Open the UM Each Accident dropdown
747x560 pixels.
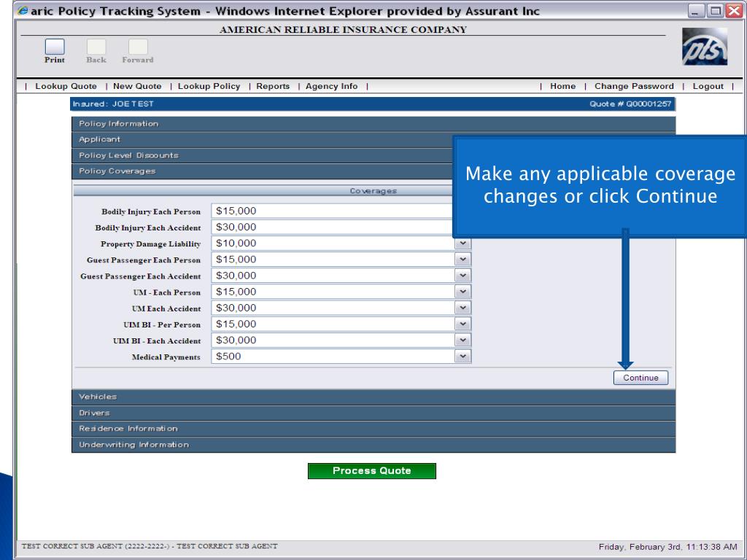point(462,308)
